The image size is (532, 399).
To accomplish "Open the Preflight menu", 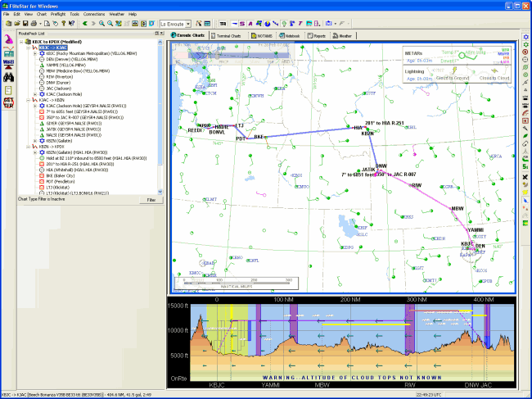I will [x=57, y=14].
